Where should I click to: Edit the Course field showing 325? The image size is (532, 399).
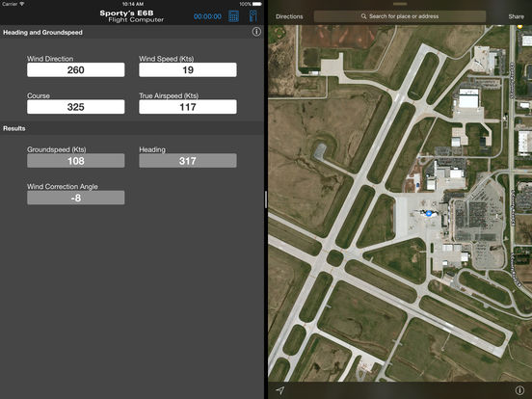(x=76, y=107)
